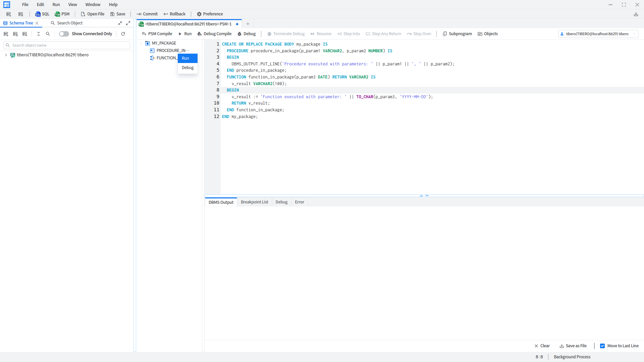Click the download icon at top right

(x=636, y=14)
